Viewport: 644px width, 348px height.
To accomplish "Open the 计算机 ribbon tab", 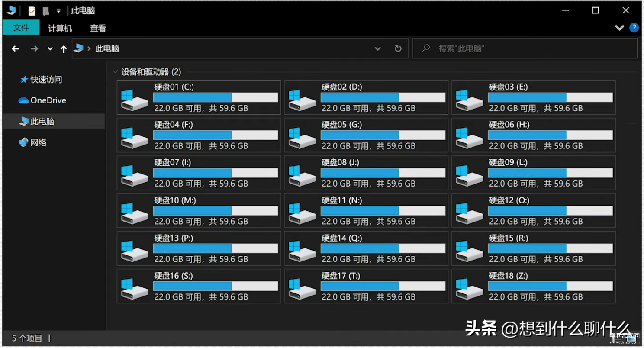I will coord(60,29).
